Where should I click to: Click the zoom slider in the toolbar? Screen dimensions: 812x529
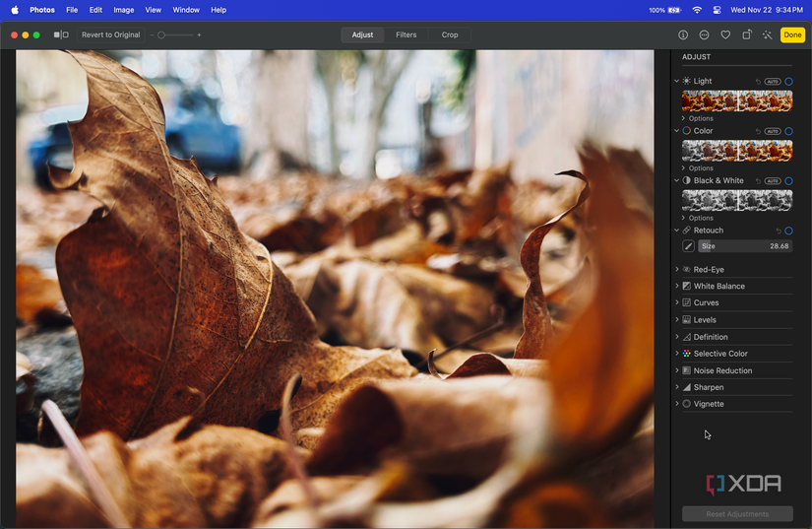175,34
